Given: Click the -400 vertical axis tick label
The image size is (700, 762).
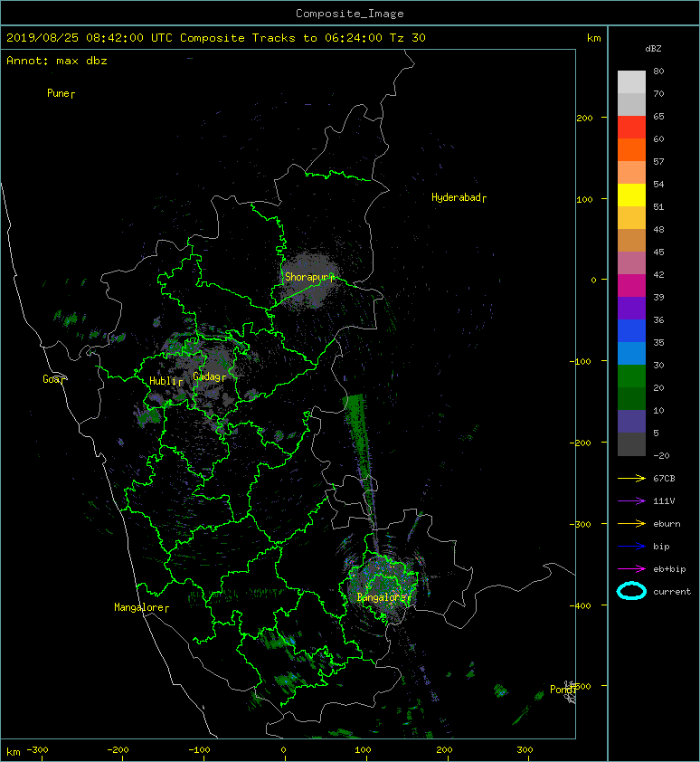Looking at the screenshot, I should coord(581,605).
